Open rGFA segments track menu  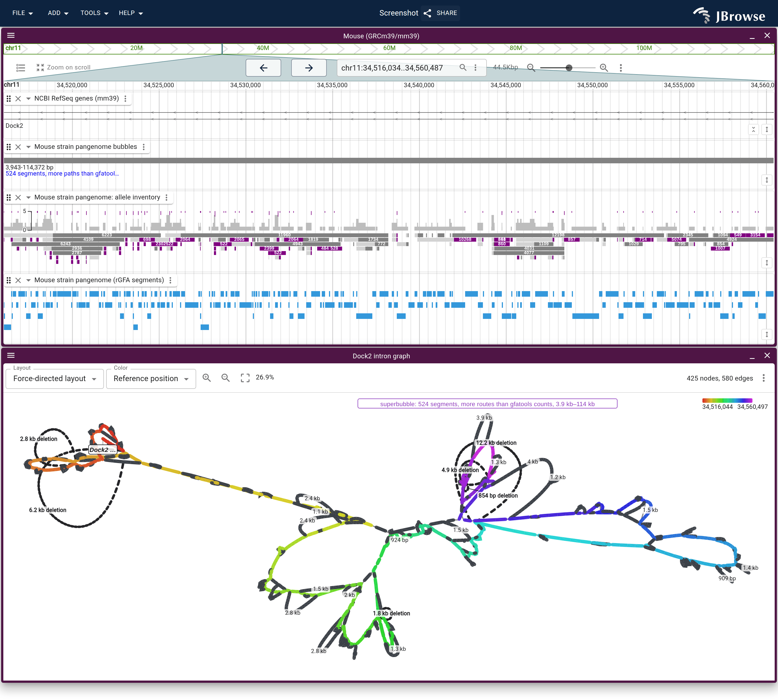point(170,280)
